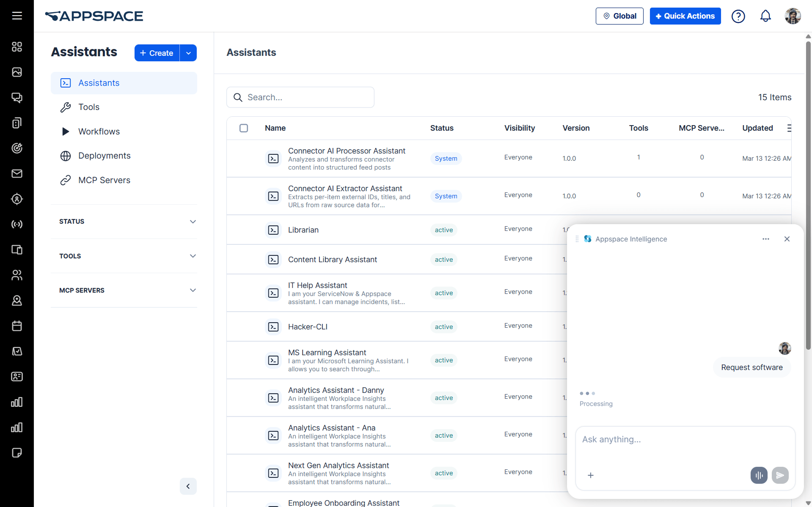This screenshot has width=812, height=507.
Task: Click the plus attachment icon in chat
Action: 591,475
